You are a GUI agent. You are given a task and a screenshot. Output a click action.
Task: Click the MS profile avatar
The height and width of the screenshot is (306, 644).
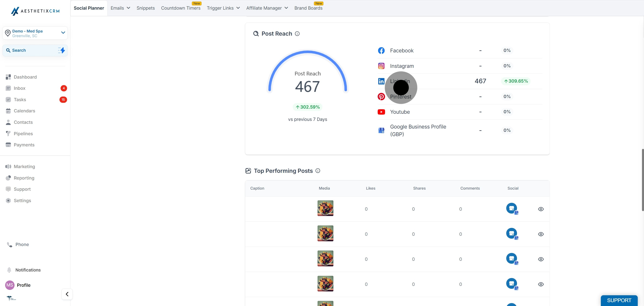click(10, 285)
